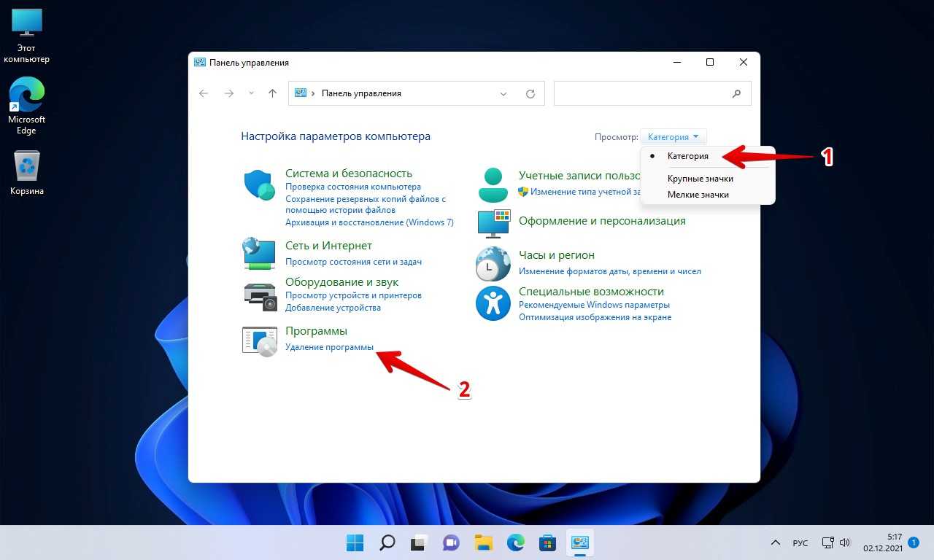Click Удаление программы link

click(329, 347)
